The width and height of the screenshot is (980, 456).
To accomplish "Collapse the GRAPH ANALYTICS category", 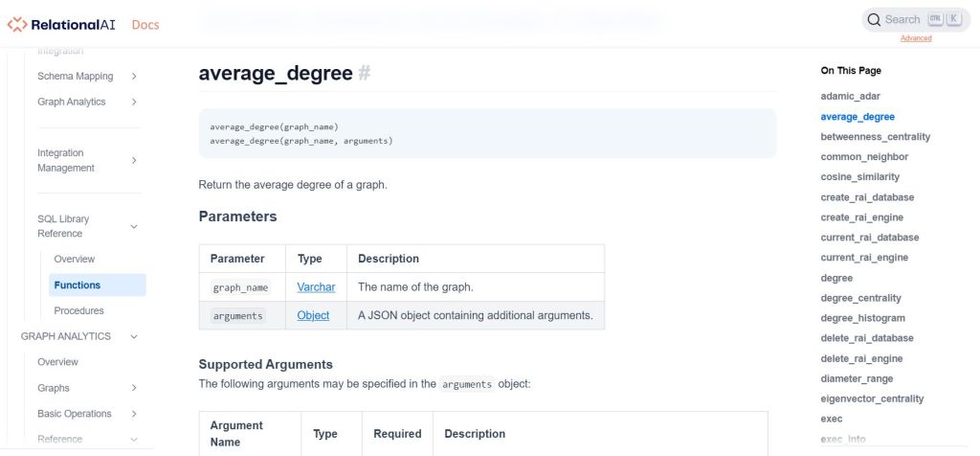I will [134, 336].
